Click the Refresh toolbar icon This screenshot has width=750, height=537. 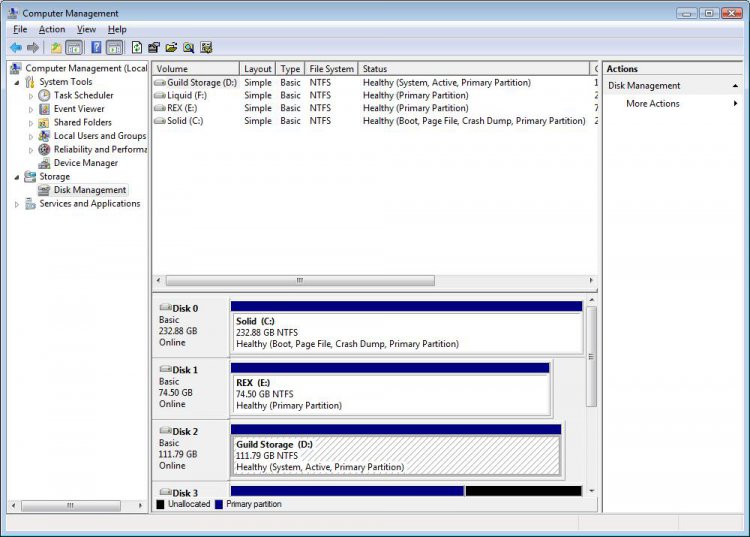tap(137, 47)
